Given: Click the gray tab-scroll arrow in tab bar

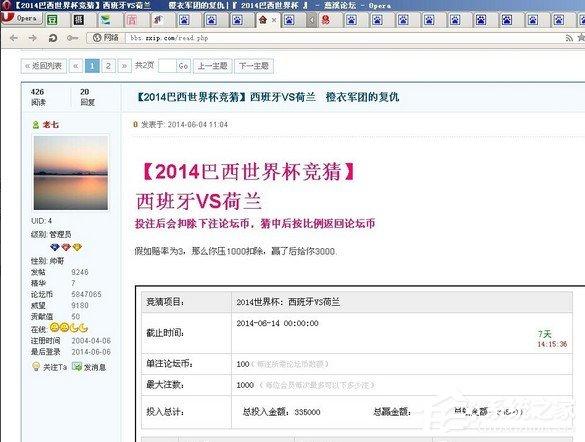Looking at the screenshot, I should coord(312,20).
